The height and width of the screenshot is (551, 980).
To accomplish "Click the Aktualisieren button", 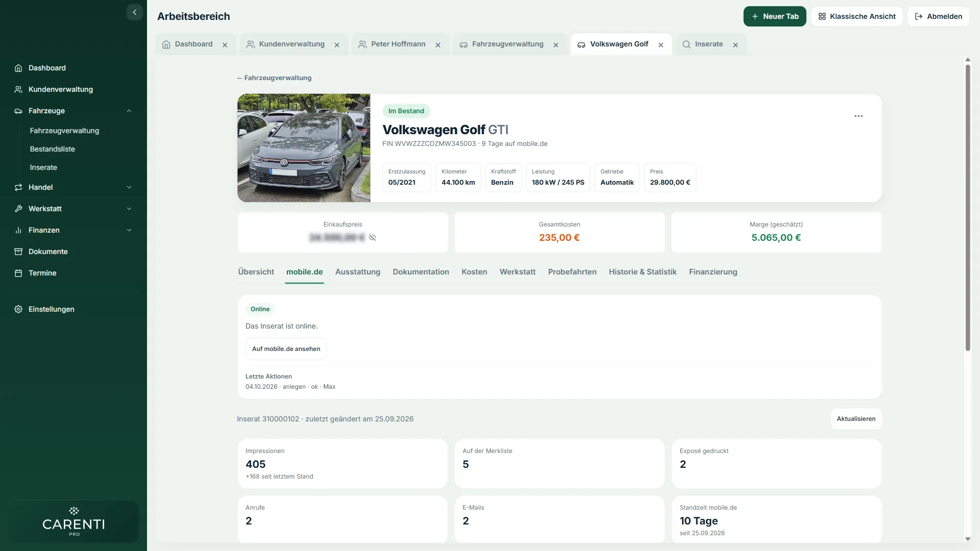I will tap(856, 419).
